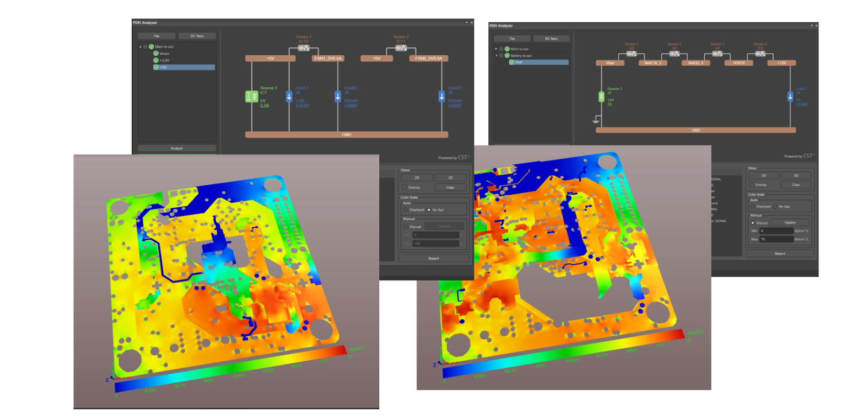
Task: Tick Main to out checkbox in right window
Action: click(x=501, y=49)
